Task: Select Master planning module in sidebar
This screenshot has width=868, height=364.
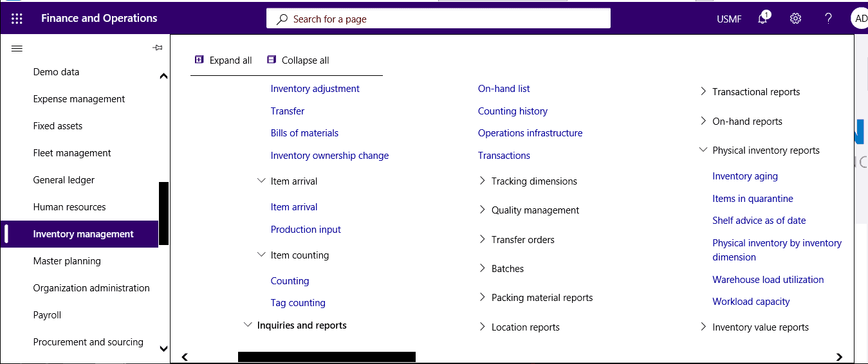Action: point(67,261)
